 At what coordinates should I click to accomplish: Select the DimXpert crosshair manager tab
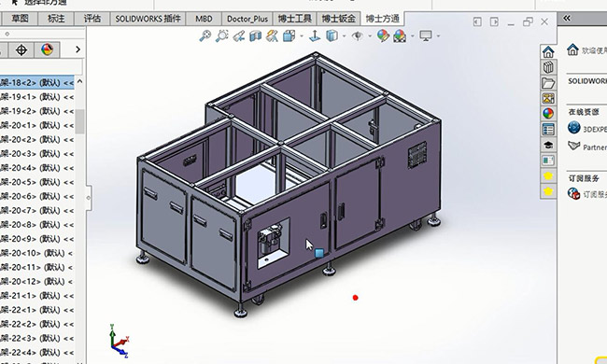click(21, 49)
